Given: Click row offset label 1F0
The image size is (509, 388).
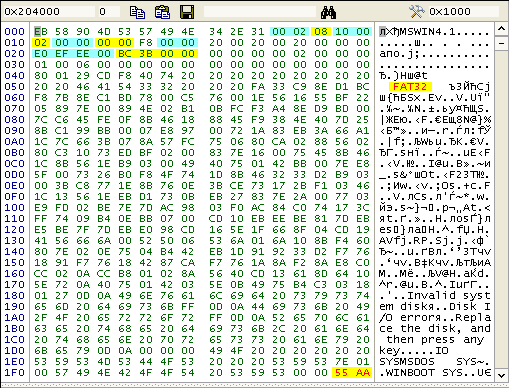Looking at the screenshot, I should point(15,372).
